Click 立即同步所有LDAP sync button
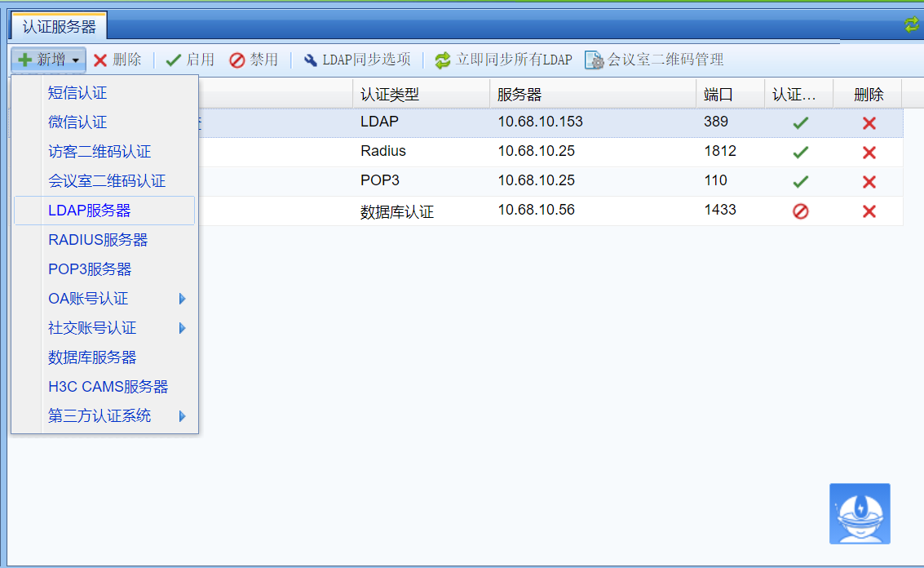Viewport: 924px width, 568px height. point(503,60)
